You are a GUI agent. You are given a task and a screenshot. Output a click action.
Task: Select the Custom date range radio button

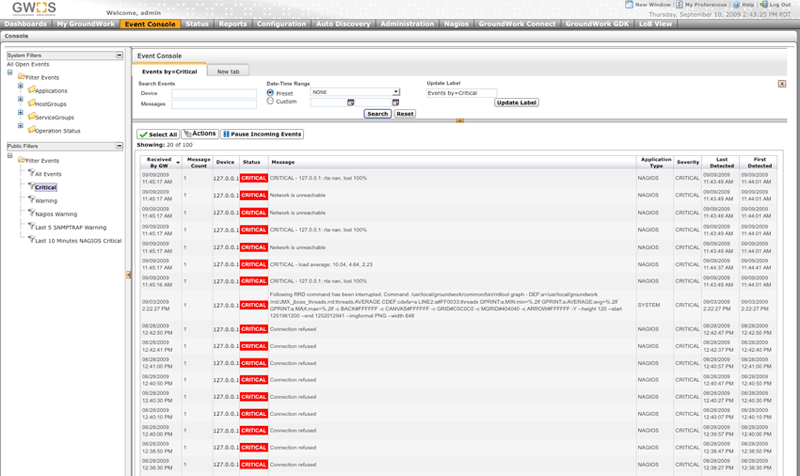(270, 101)
